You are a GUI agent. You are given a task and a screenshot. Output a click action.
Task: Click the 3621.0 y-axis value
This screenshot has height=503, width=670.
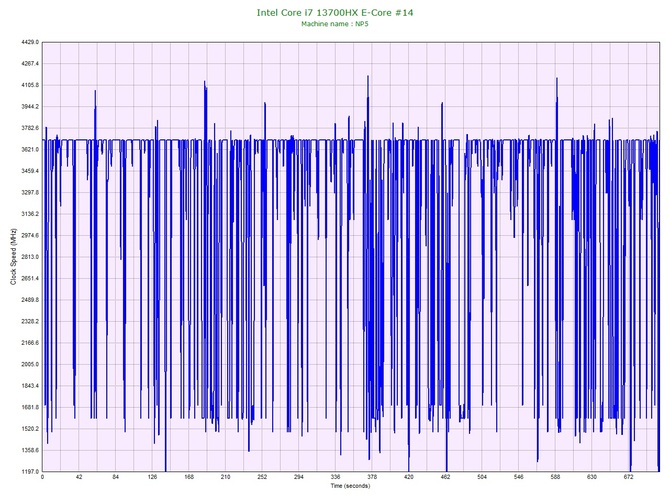pos(30,150)
